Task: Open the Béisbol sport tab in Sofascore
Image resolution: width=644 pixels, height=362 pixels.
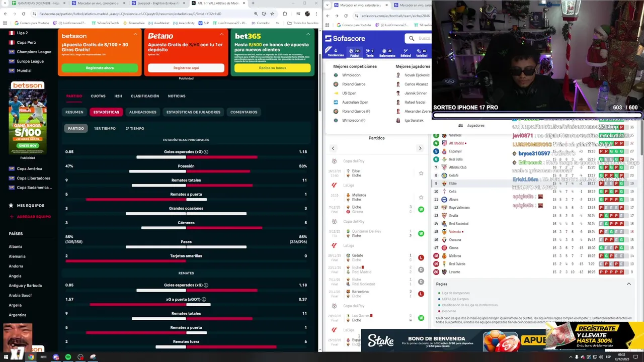Action: (406, 52)
